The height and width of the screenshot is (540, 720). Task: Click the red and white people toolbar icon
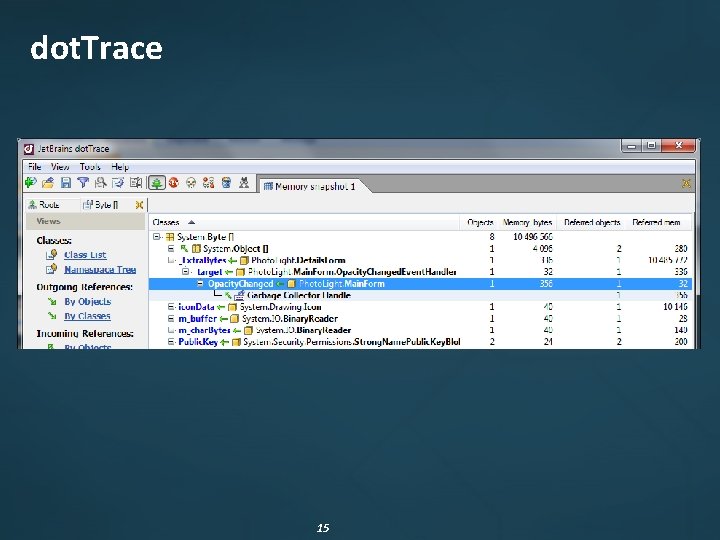pyautogui.click(x=208, y=183)
